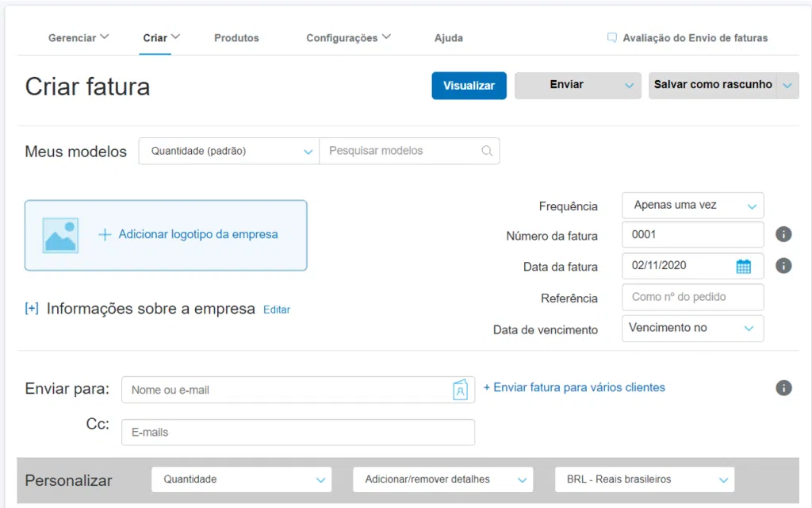The height and width of the screenshot is (508, 812).
Task: Open the Gerenciar menu
Action: coord(79,37)
